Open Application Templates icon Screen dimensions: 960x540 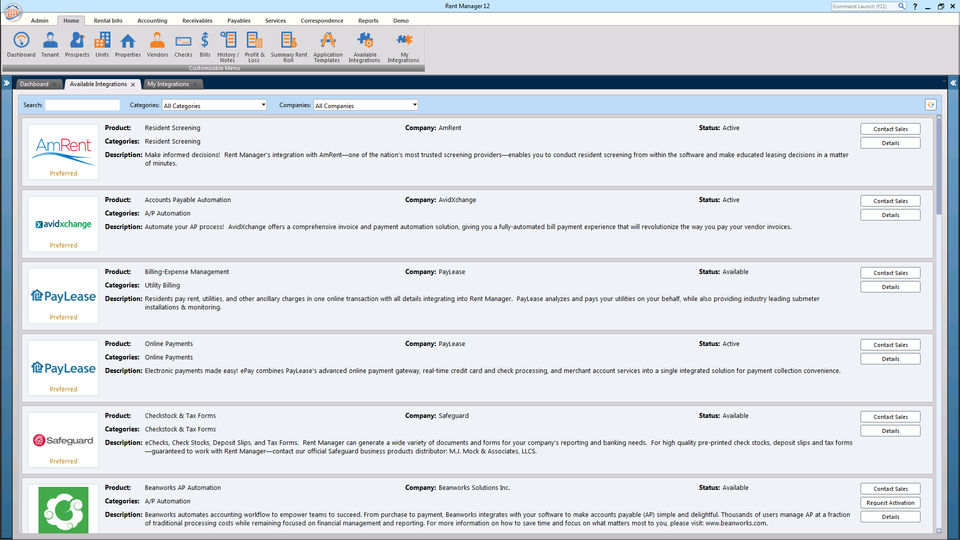pyautogui.click(x=328, y=47)
